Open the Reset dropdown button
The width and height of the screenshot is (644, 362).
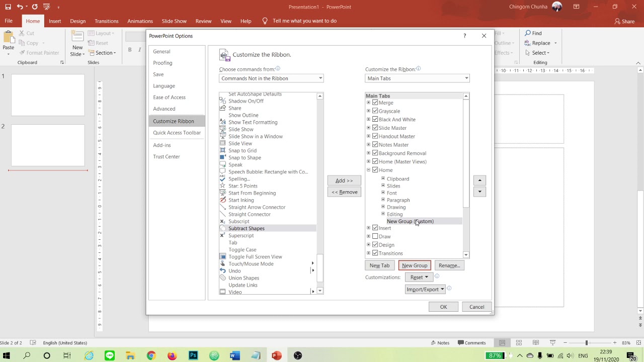click(x=419, y=277)
